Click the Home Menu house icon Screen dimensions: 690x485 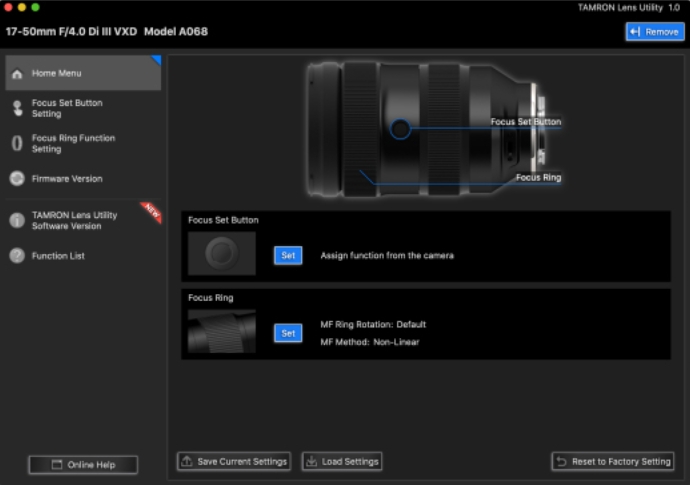(17, 74)
